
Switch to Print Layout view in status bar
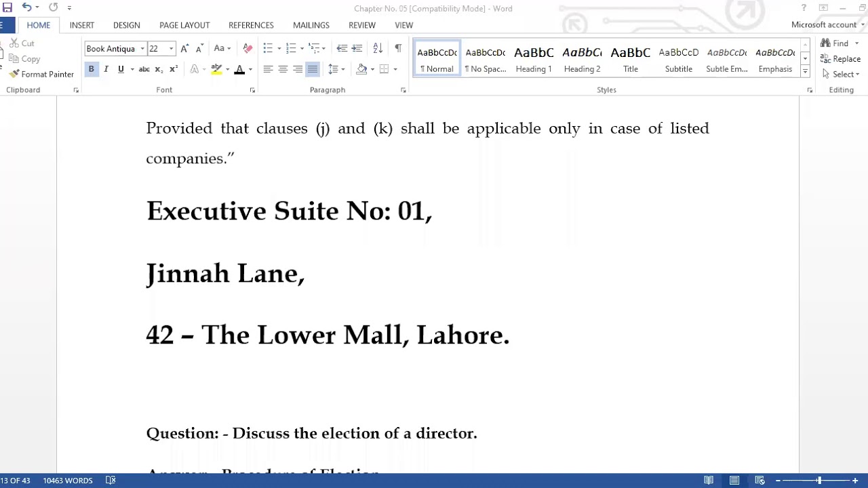click(x=734, y=481)
